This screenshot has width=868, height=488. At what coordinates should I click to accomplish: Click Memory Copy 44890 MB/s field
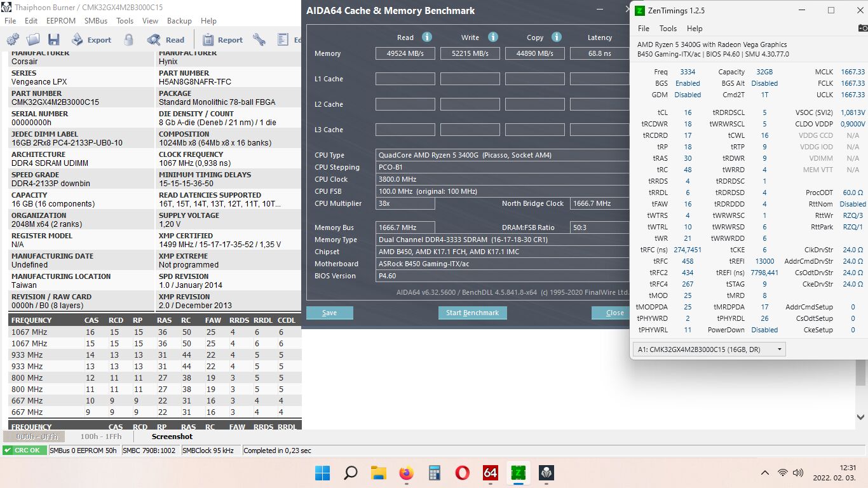(x=534, y=53)
